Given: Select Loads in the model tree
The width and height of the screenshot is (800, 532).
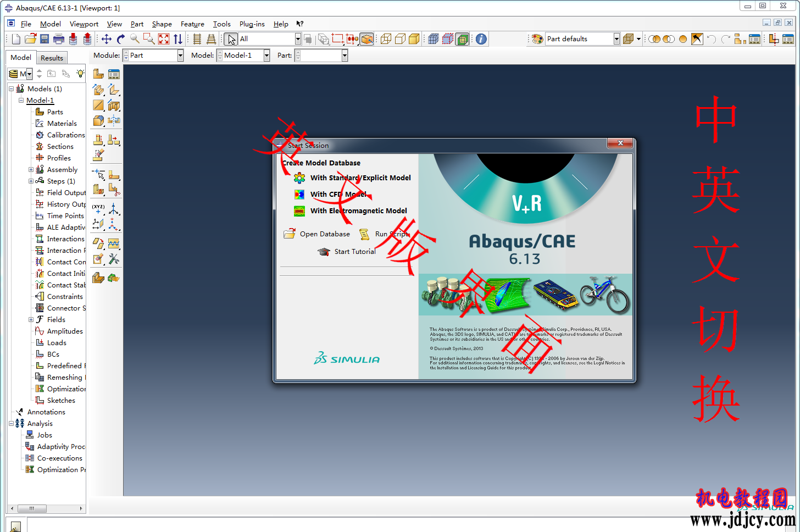Looking at the screenshot, I should [57, 343].
